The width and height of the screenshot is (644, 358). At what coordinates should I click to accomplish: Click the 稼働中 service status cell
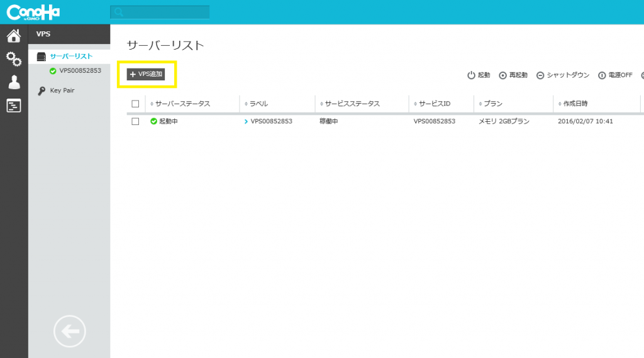(x=328, y=121)
